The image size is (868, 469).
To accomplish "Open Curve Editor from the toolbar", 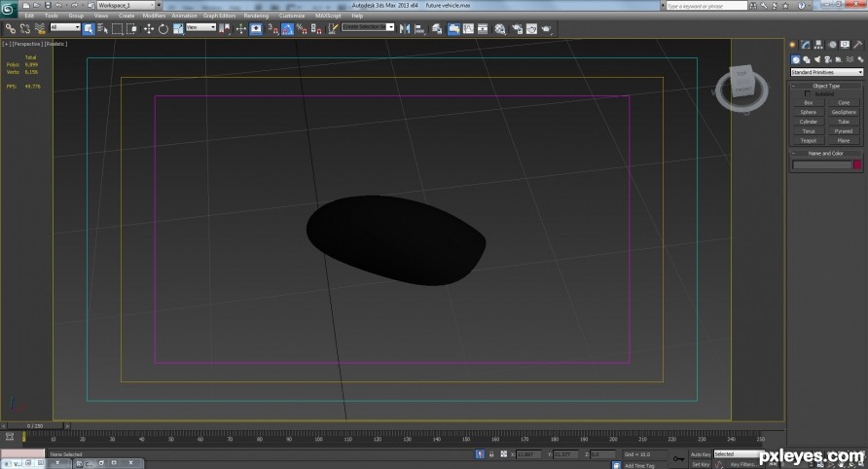I will click(x=468, y=29).
